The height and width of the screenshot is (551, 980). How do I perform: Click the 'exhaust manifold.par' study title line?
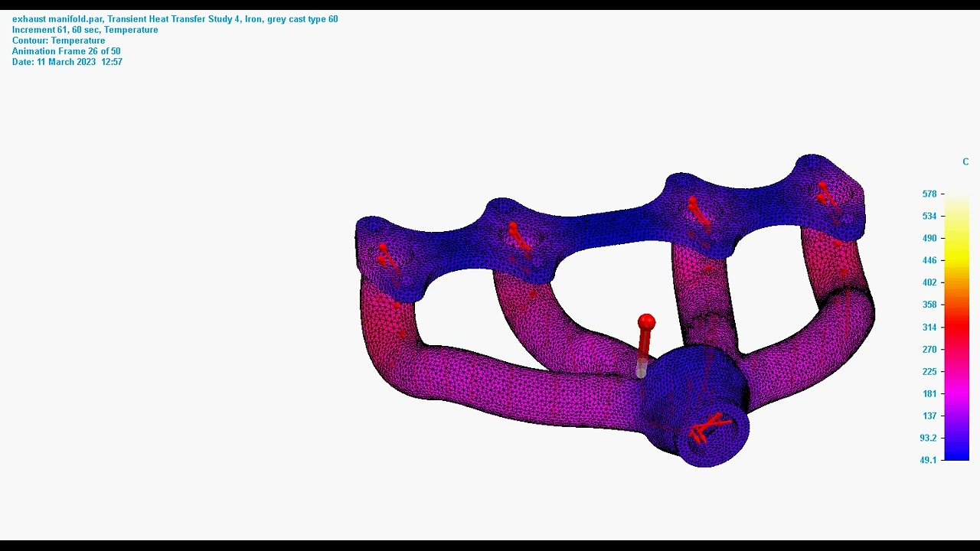pos(175,19)
